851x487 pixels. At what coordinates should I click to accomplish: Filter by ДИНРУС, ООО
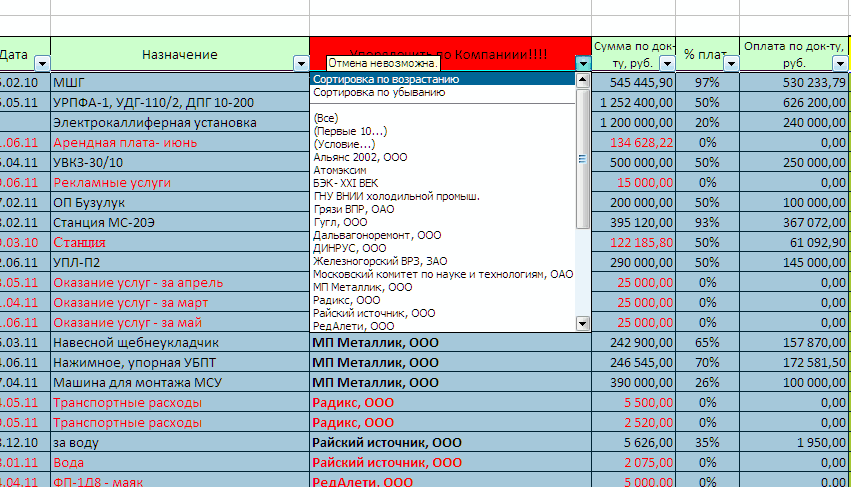click(443, 248)
